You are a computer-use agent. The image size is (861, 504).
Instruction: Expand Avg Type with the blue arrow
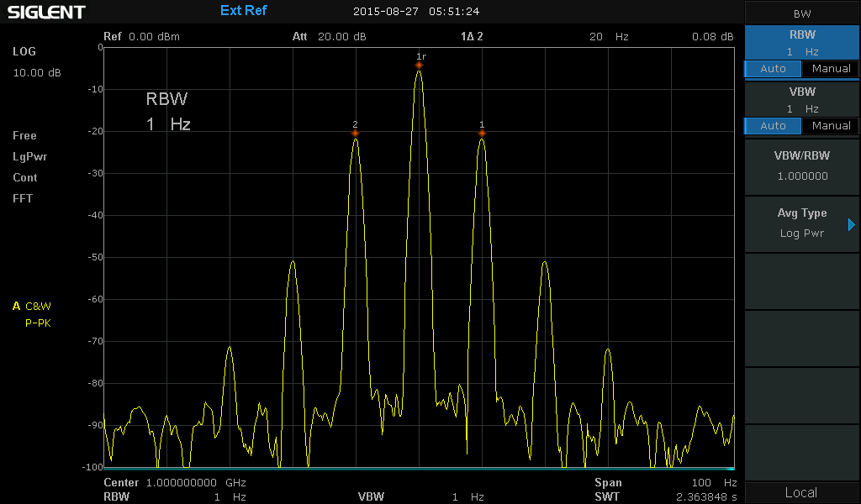pos(852,224)
